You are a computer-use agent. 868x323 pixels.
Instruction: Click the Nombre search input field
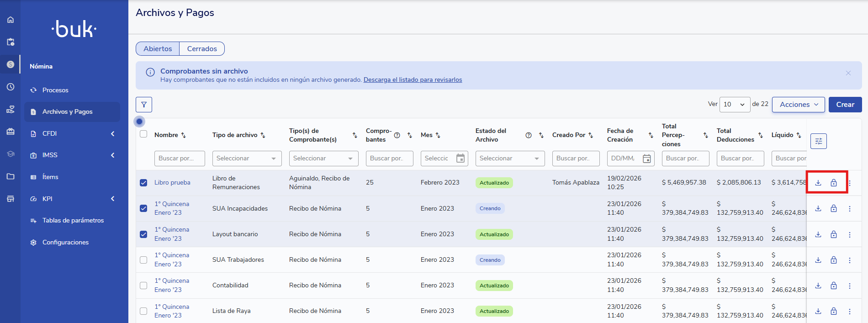179,159
